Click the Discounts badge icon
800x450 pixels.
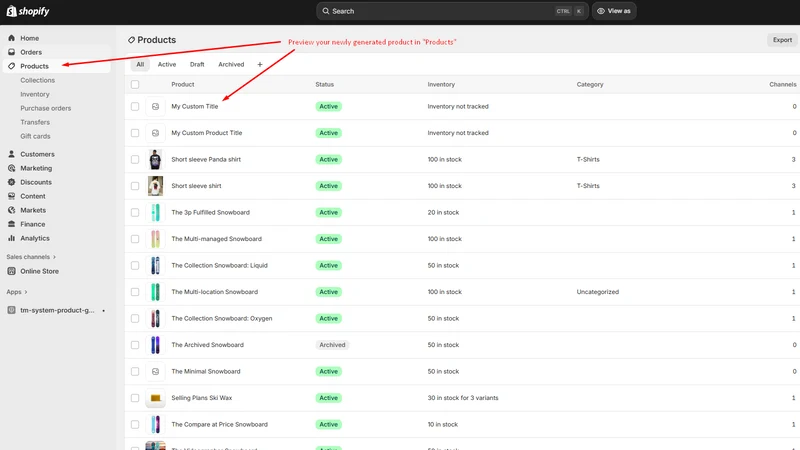(x=11, y=182)
